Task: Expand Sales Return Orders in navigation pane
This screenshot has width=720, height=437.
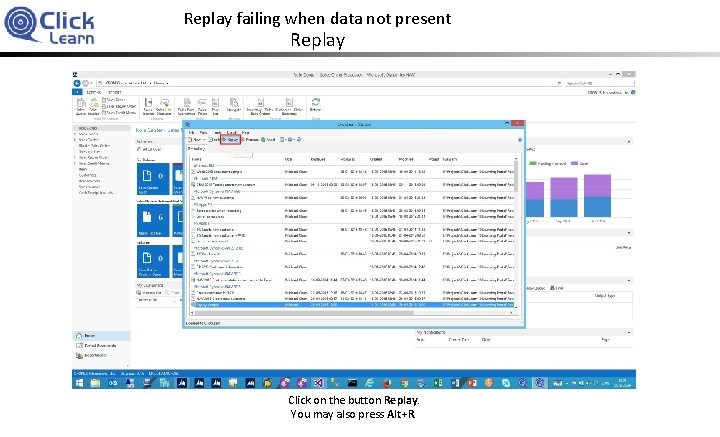Action: pyautogui.click(x=75, y=157)
